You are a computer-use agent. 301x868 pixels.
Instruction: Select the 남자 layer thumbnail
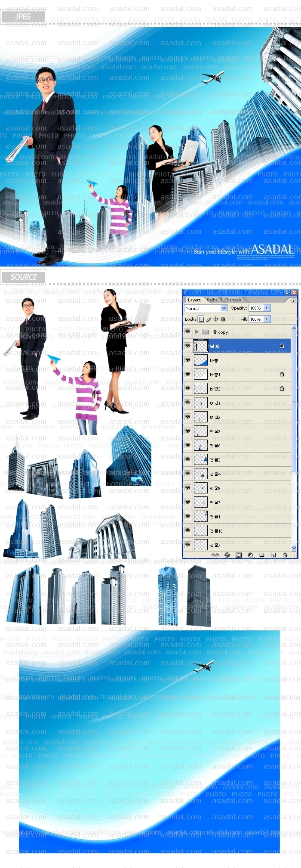pyautogui.click(x=201, y=346)
